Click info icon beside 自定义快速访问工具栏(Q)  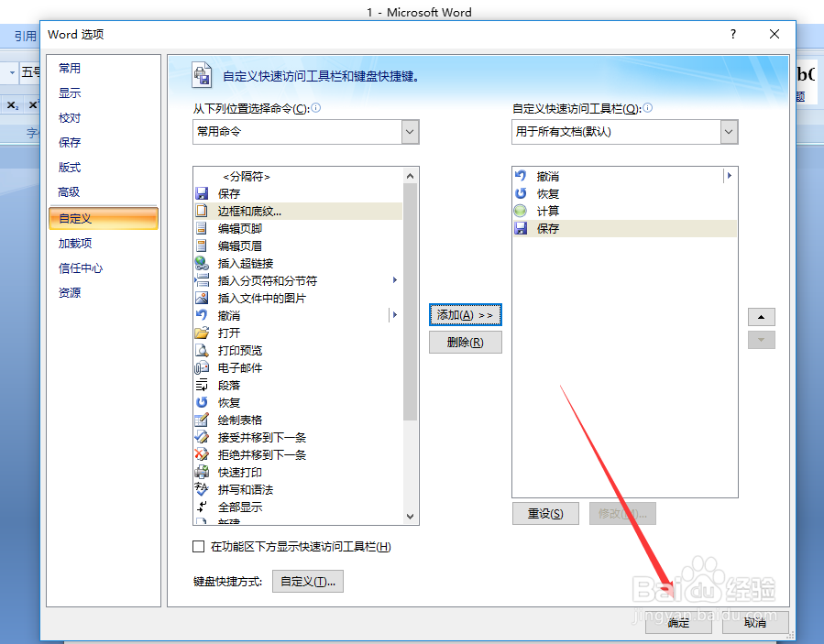coord(647,108)
